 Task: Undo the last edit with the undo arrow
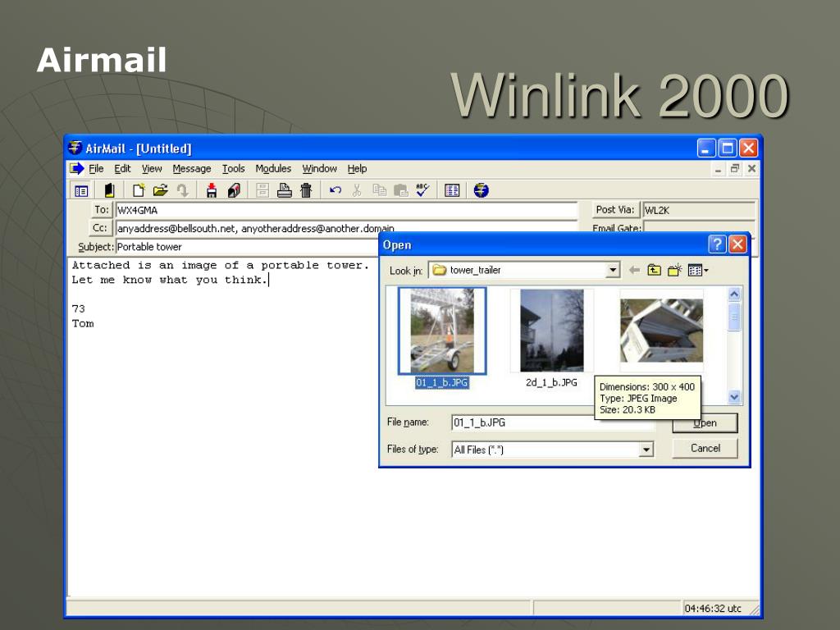(336, 190)
